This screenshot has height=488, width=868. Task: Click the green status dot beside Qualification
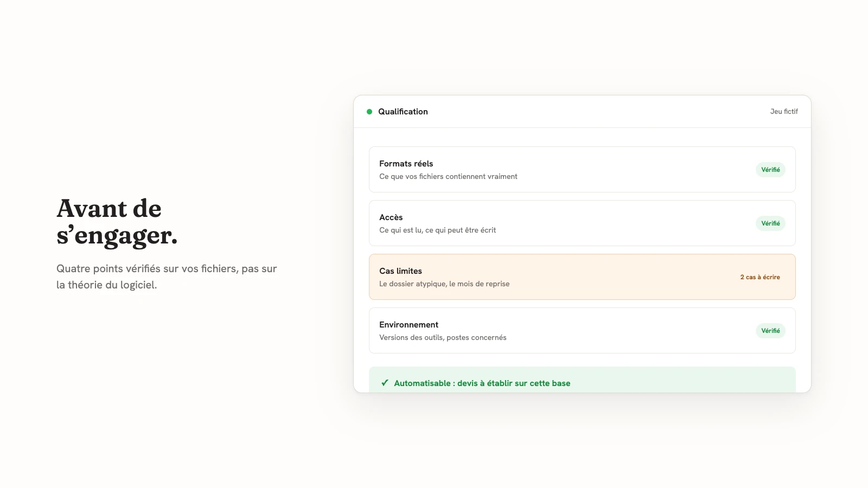pos(369,112)
